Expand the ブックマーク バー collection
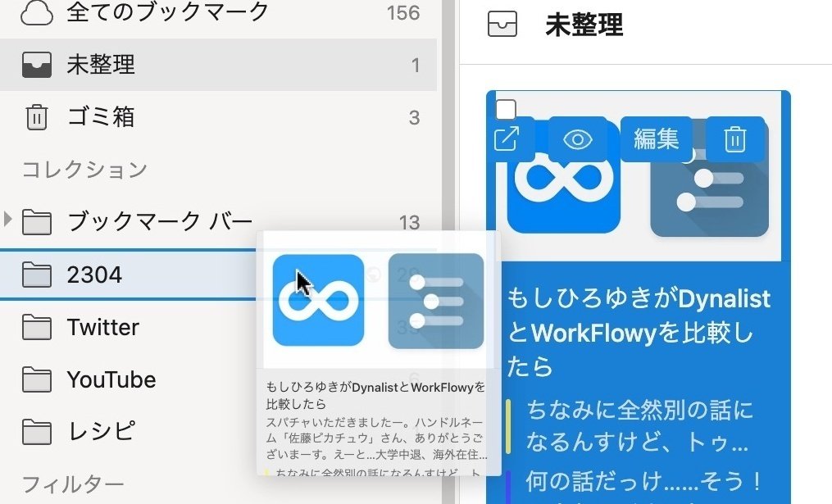 7,219
